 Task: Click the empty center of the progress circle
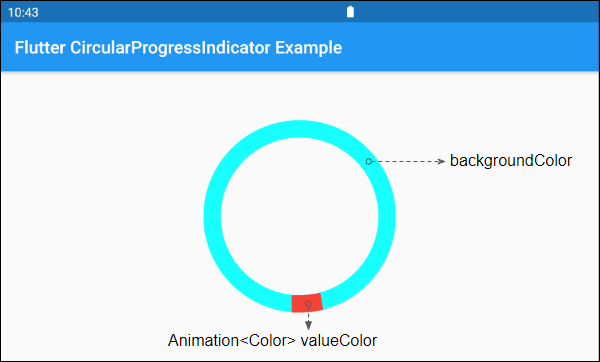click(300, 216)
